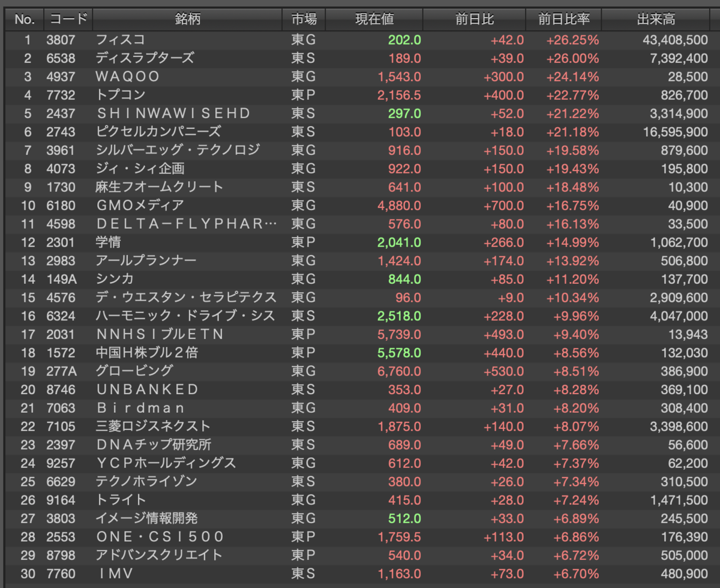Screen dimensions: 720x588
Task: Click stock code 7760
Action: click(x=61, y=574)
